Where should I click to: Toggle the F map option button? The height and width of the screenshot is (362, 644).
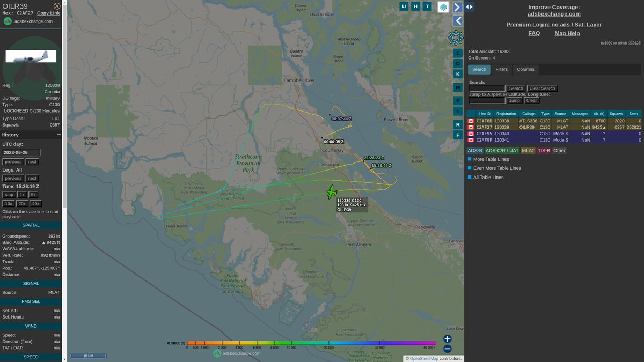[x=458, y=135]
